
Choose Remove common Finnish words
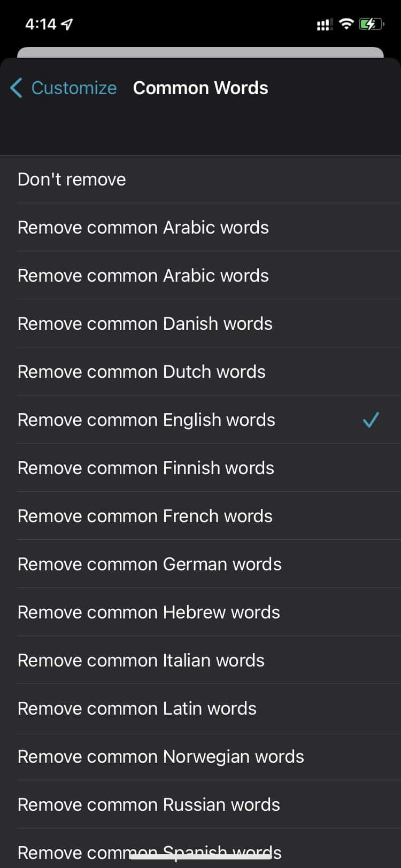(x=146, y=468)
